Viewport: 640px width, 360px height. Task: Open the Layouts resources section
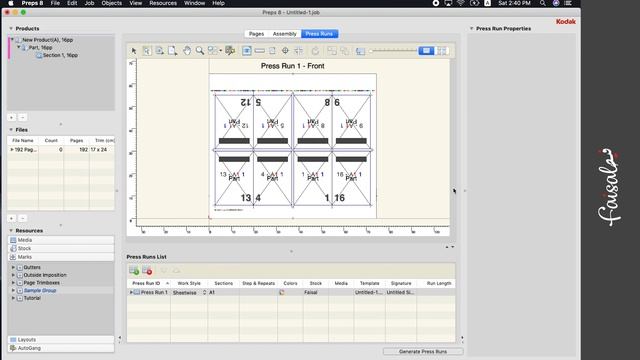click(x=61, y=340)
